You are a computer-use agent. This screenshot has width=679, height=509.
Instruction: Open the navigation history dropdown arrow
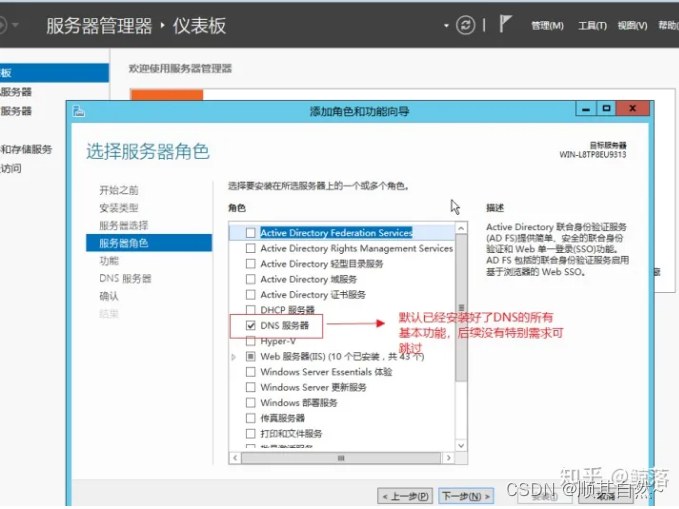tap(15, 25)
